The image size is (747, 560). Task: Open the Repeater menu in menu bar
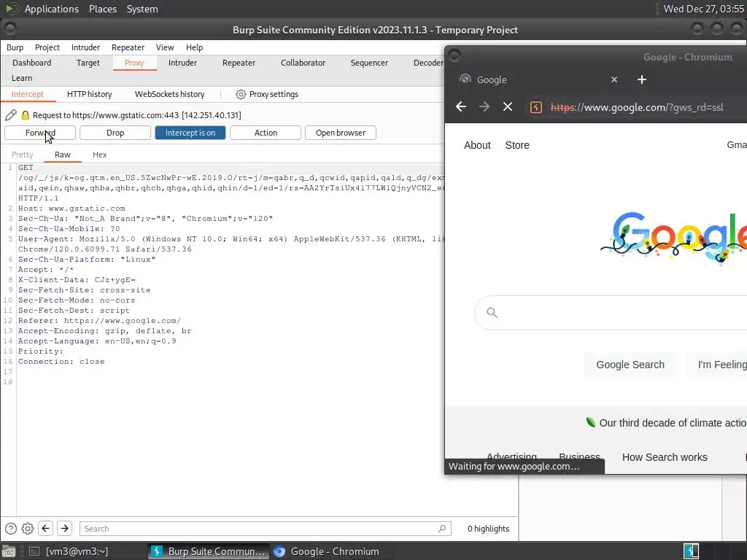pos(128,47)
